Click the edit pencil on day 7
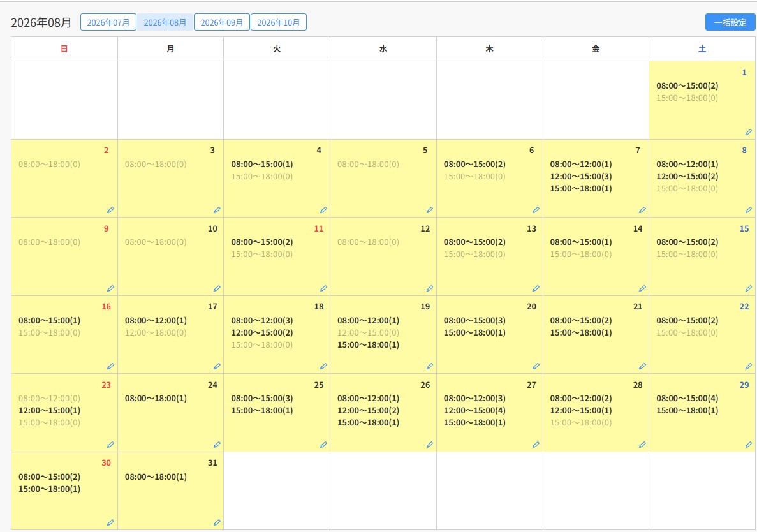The height and width of the screenshot is (532, 757). (x=642, y=210)
